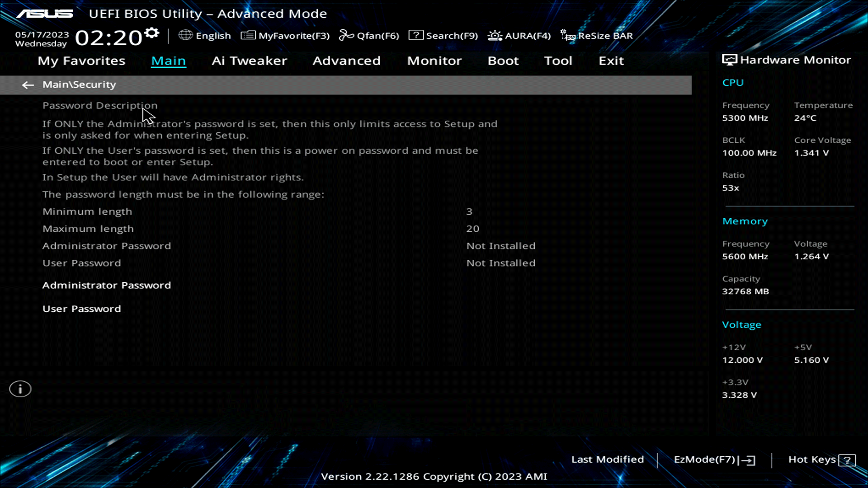Go back using the Main\Security back arrow
This screenshot has width=868, height=488.
click(x=28, y=85)
